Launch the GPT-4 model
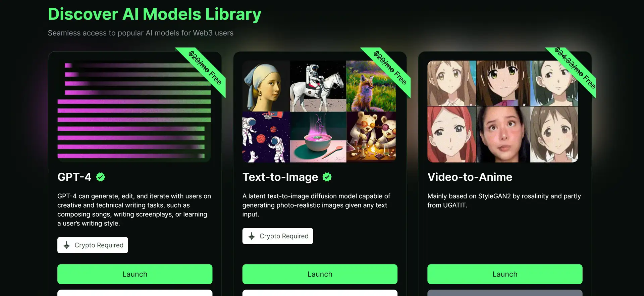Viewport: 644px width, 296px height. click(135, 274)
